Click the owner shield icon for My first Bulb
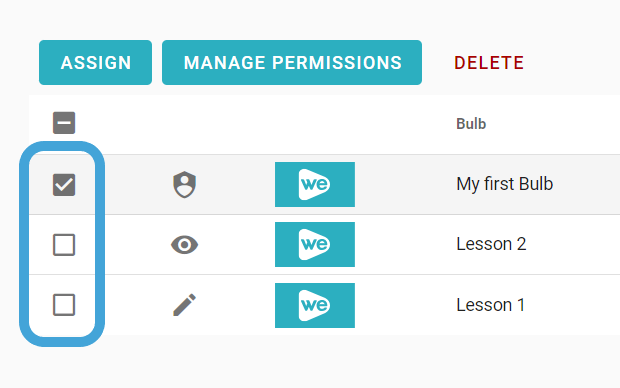 (185, 185)
